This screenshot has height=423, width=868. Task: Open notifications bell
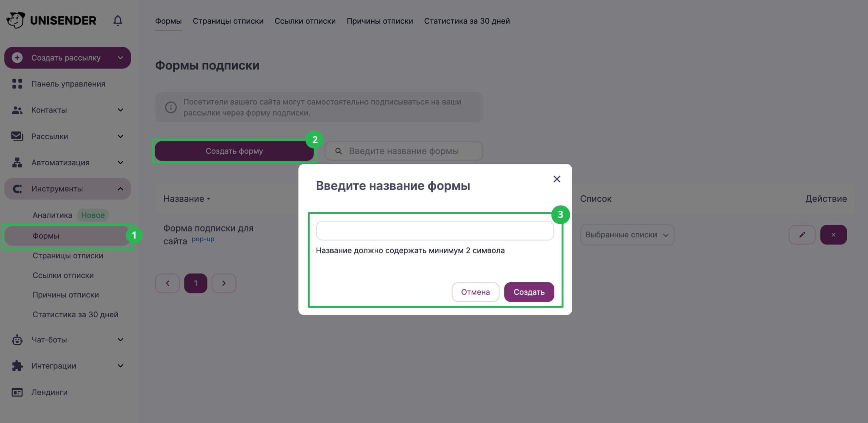(x=118, y=20)
